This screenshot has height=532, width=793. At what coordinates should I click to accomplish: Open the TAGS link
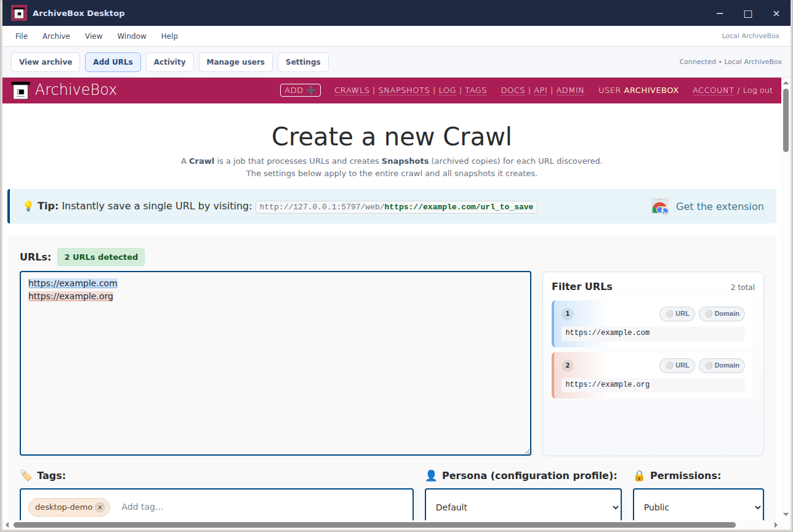click(475, 91)
